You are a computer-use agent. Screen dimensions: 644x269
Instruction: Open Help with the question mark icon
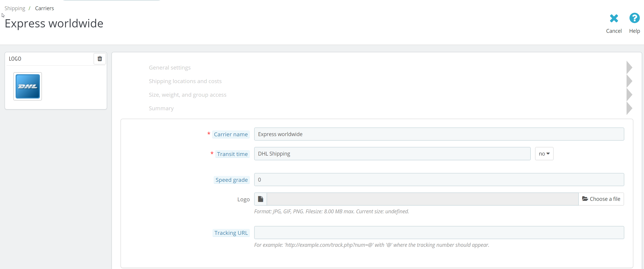(634, 18)
